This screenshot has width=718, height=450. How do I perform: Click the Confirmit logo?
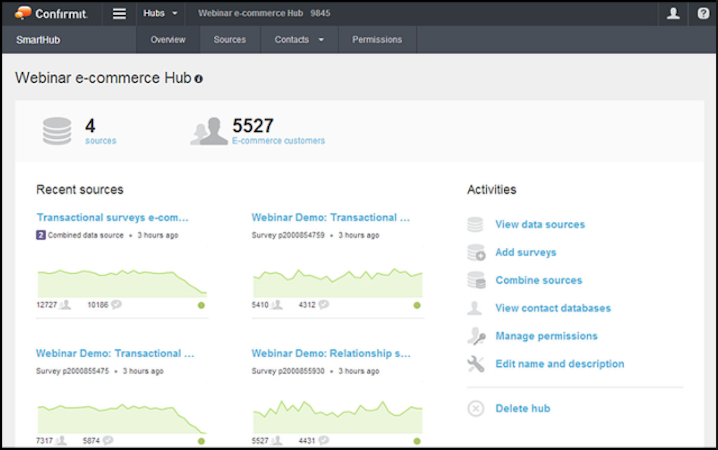[51, 13]
